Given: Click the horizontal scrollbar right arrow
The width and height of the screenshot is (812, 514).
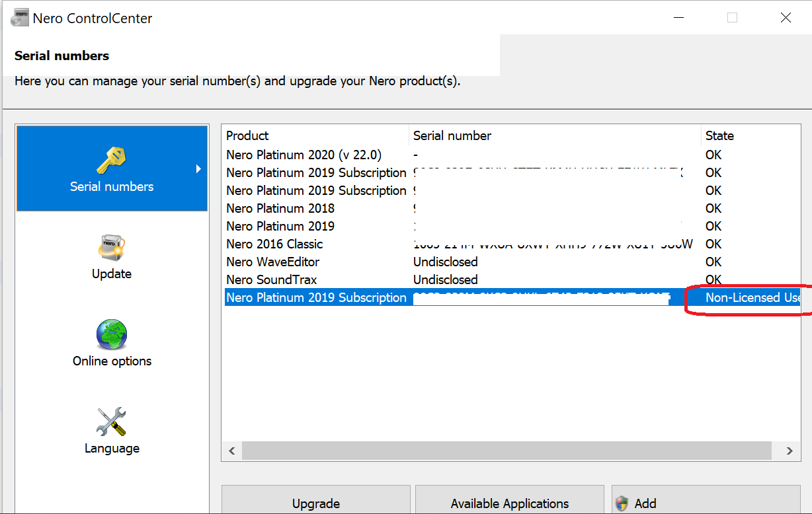Looking at the screenshot, I should (x=790, y=451).
